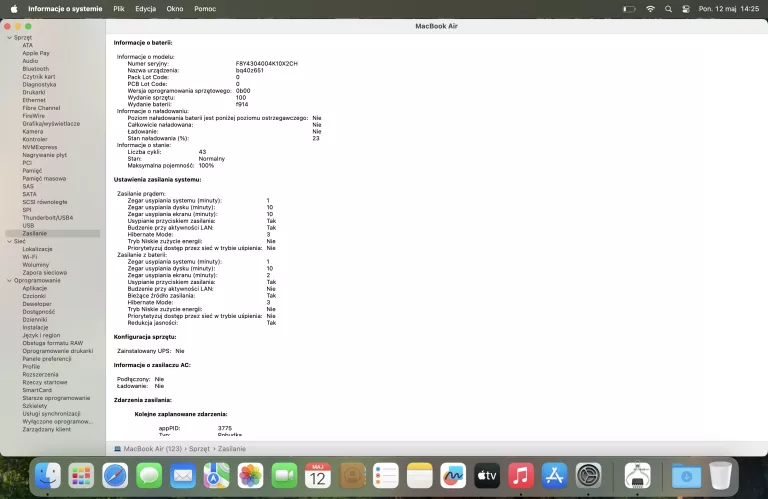Select USB in the sidebar
The height and width of the screenshot is (499, 768).
[x=28, y=226]
